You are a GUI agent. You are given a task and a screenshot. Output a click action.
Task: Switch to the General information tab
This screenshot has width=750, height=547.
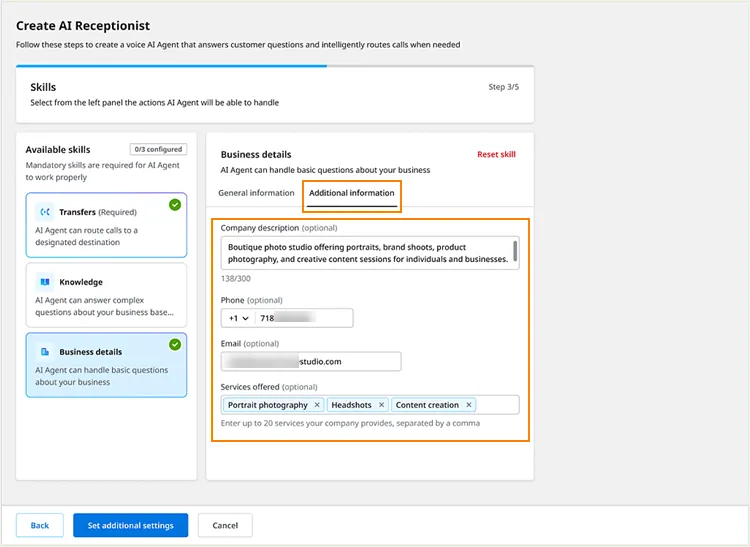(256, 193)
